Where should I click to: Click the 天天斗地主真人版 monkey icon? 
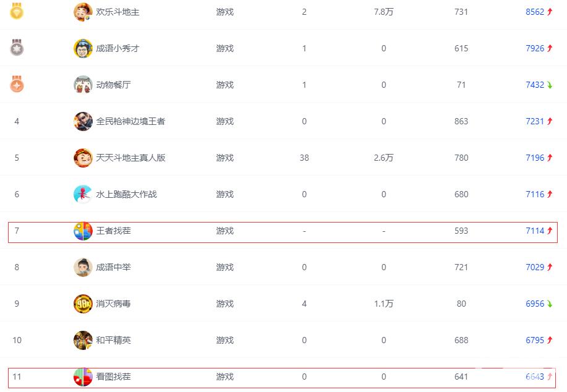click(x=82, y=158)
